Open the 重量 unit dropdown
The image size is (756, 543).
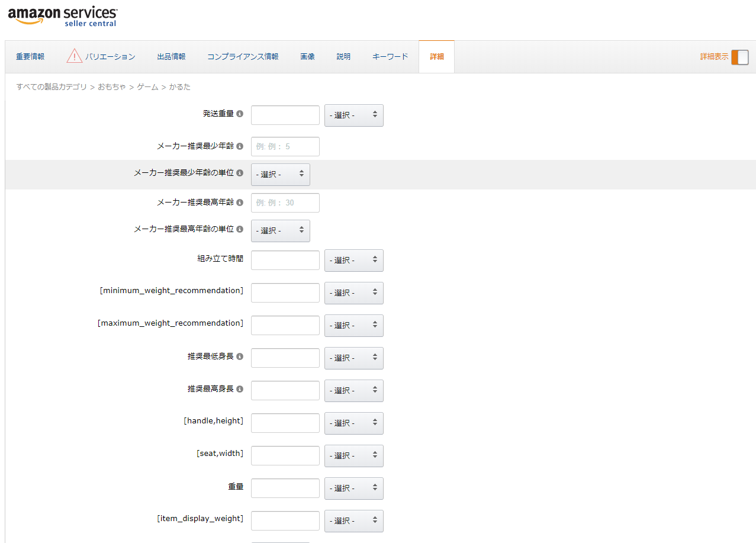pos(353,489)
